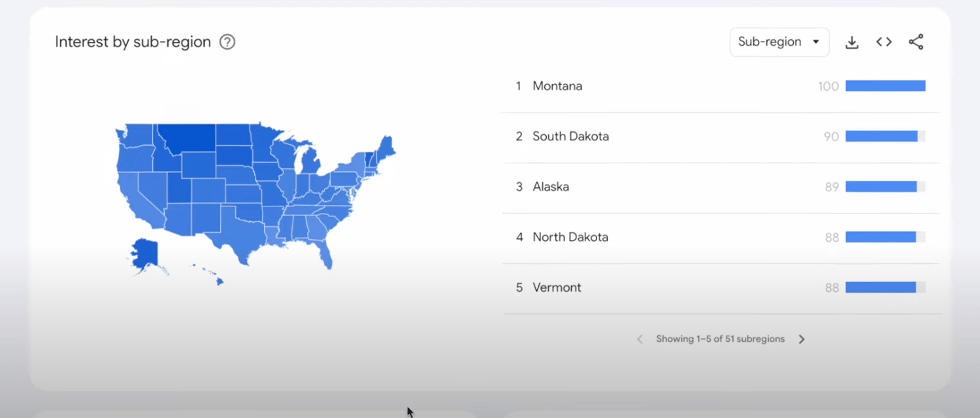This screenshot has width=980, height=418.
Task: Open the embed code option
Action: pos(883,41)
